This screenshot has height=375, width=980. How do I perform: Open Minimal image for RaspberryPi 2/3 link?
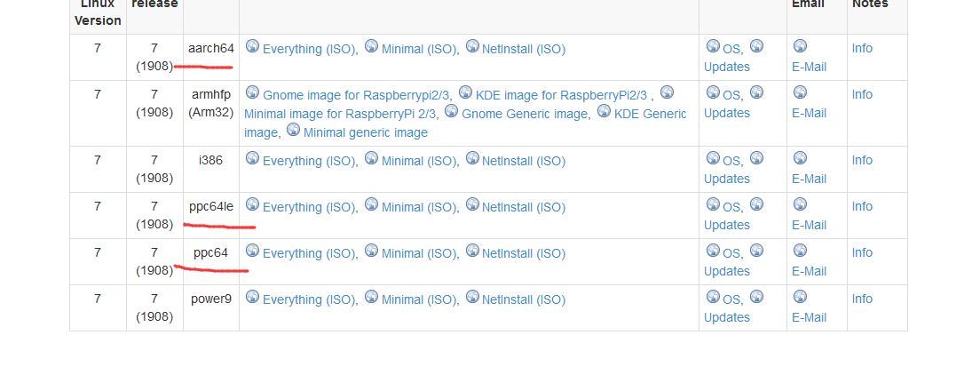[340, 114]
